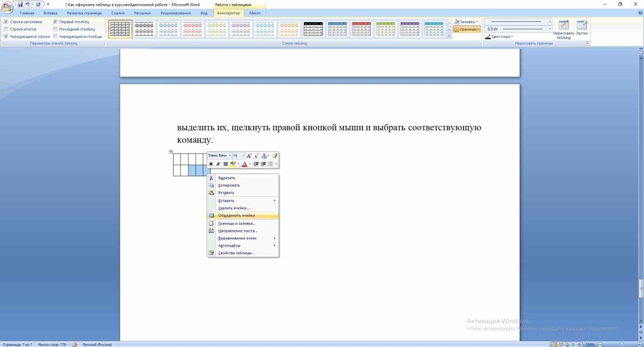The image size is (644, 347).
Task: Click italic (К) in mini toolbar
Action: 218,164
